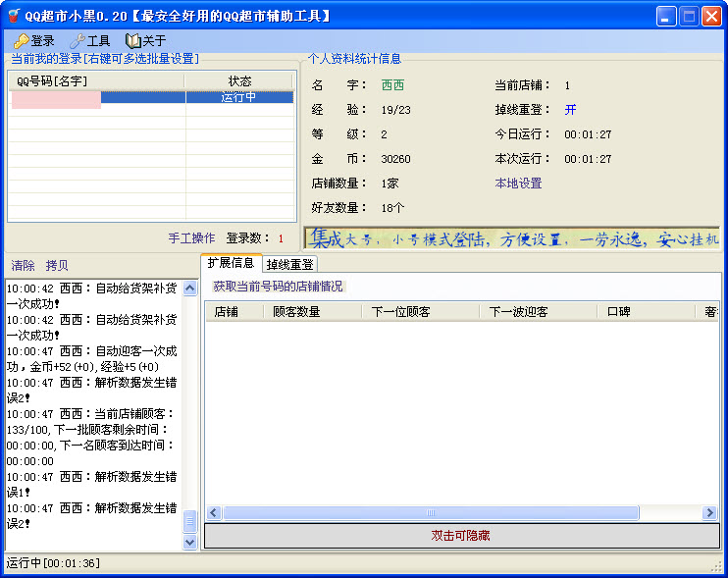Click the gold value 30260
The height and width of the screenshot is (578, 728).
[396, 159]
